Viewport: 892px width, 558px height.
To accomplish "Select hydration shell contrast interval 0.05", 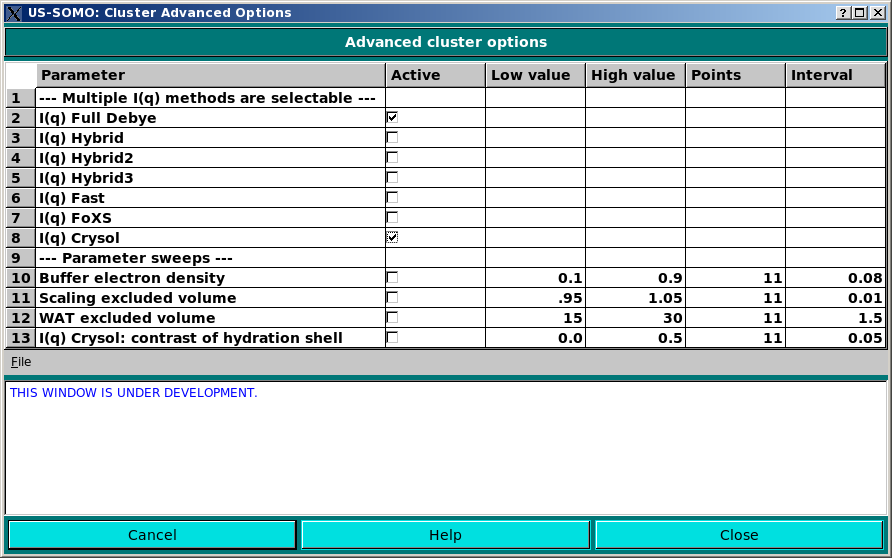I will tap(836, 337).
